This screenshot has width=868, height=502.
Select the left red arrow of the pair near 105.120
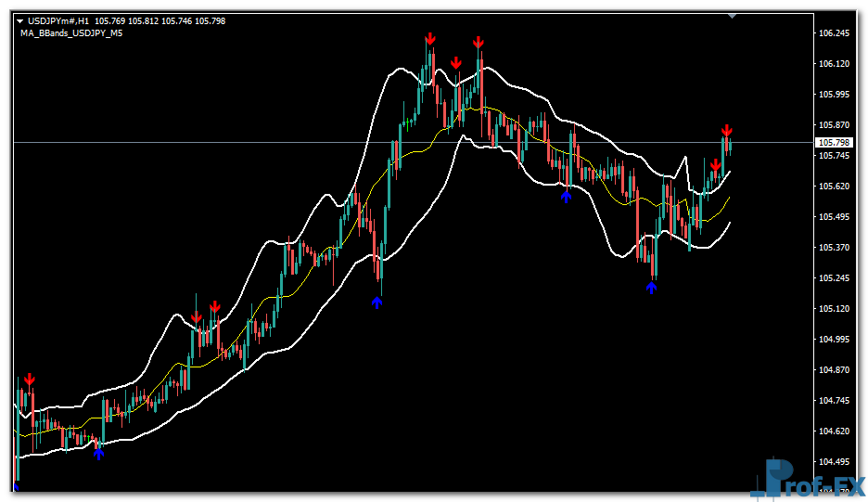(x=196, y=318)
